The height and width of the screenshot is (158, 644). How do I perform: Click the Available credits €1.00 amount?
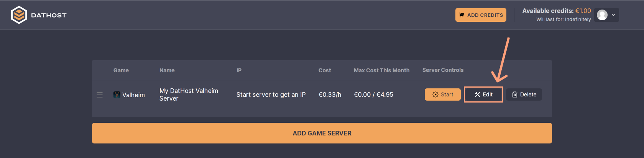point(583,11)
